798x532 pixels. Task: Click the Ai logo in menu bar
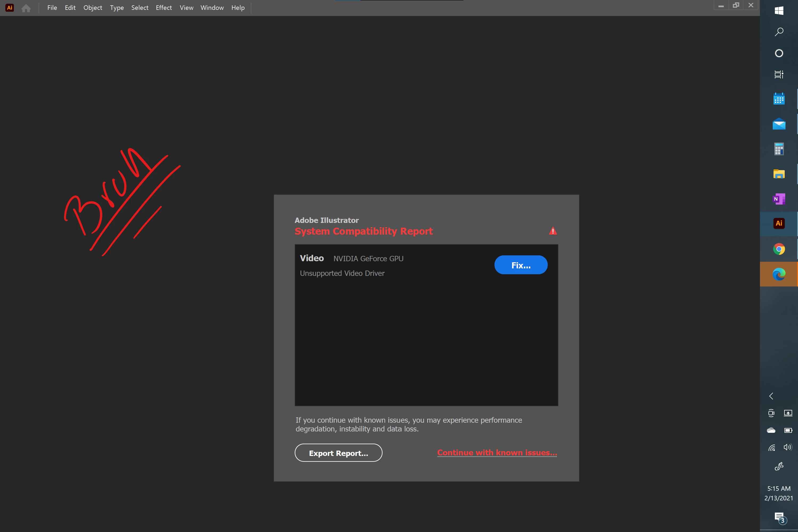(10, 8)
